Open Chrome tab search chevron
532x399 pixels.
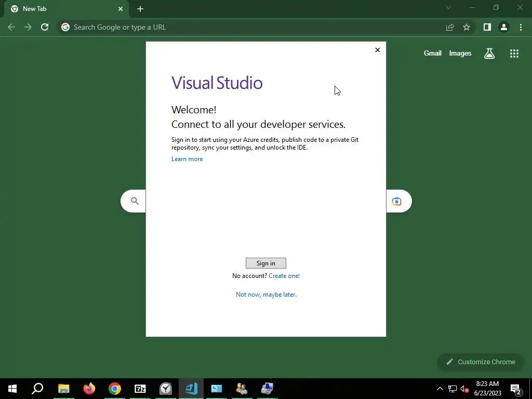pos(448,7)
